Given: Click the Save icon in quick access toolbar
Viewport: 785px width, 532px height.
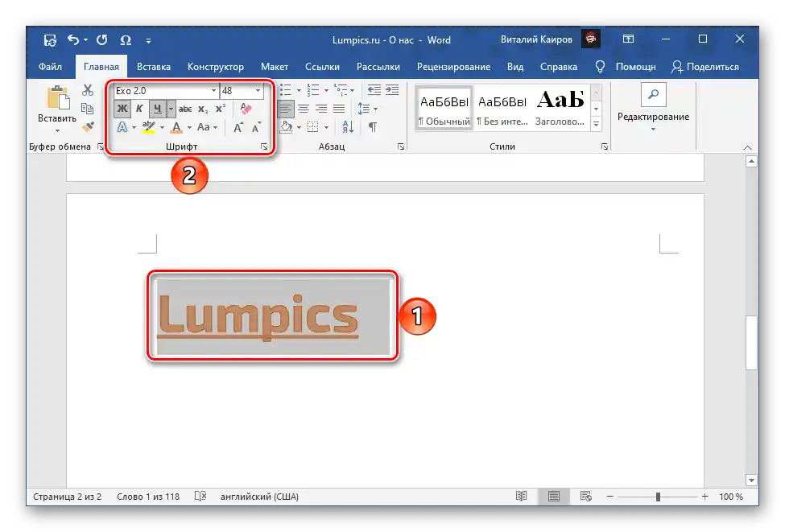Looking at the screenshot, I should pyautogui.click(x=50, y=40).
